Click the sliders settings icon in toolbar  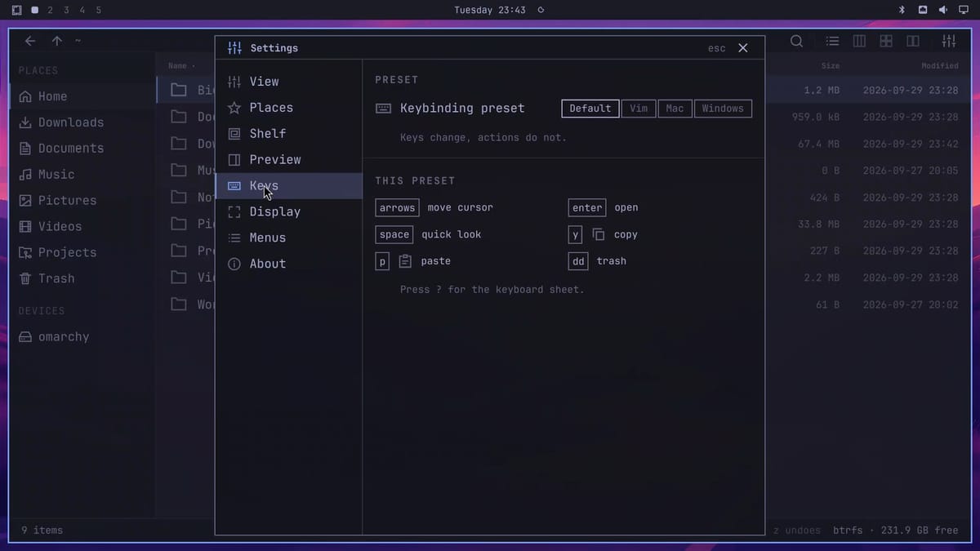[x=948, y=41]
